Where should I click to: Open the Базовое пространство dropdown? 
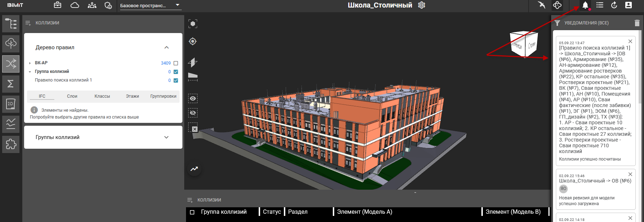pyautogui.click(x=150, y=5)
